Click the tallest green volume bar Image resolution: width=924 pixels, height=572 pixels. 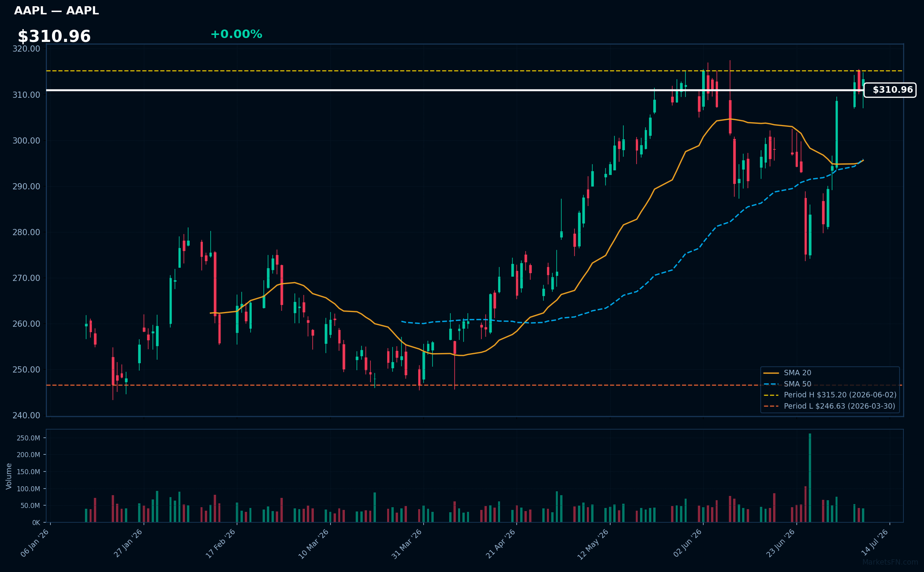(810, 478)
